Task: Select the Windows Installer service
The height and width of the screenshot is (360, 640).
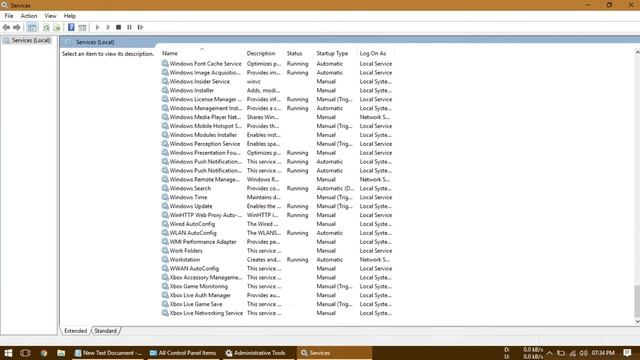Action: coord(277,91)
